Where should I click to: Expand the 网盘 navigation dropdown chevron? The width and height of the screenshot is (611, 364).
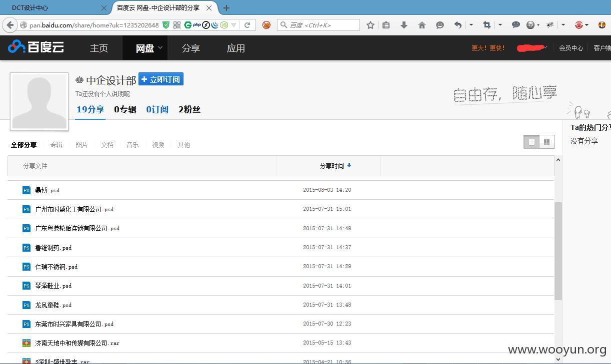point(160,48)
